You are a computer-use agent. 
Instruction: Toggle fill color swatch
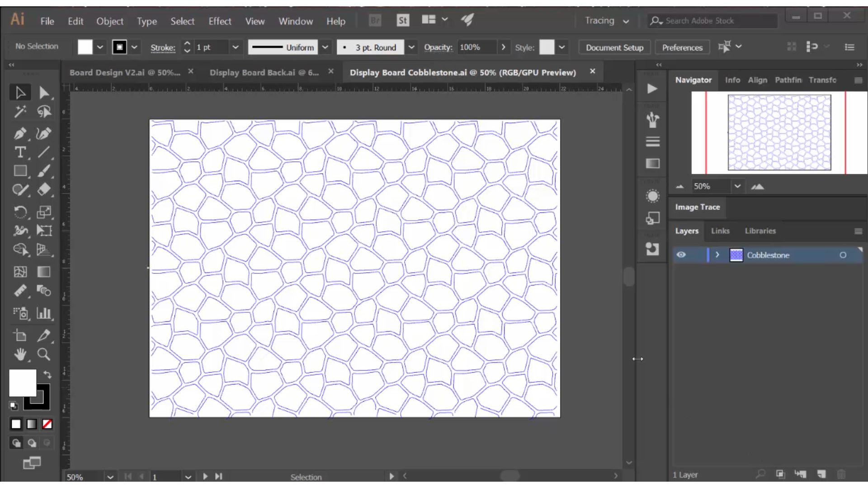coord(85,47)
